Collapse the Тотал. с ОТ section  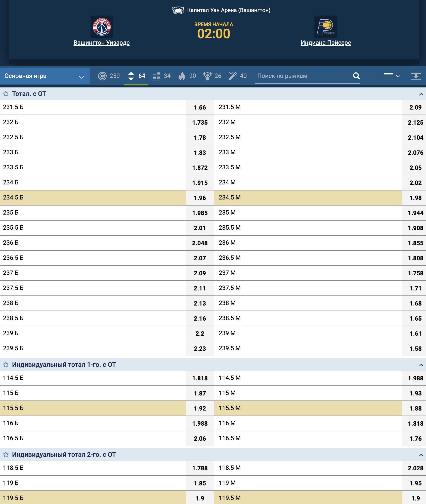click(x=421, y=94)
